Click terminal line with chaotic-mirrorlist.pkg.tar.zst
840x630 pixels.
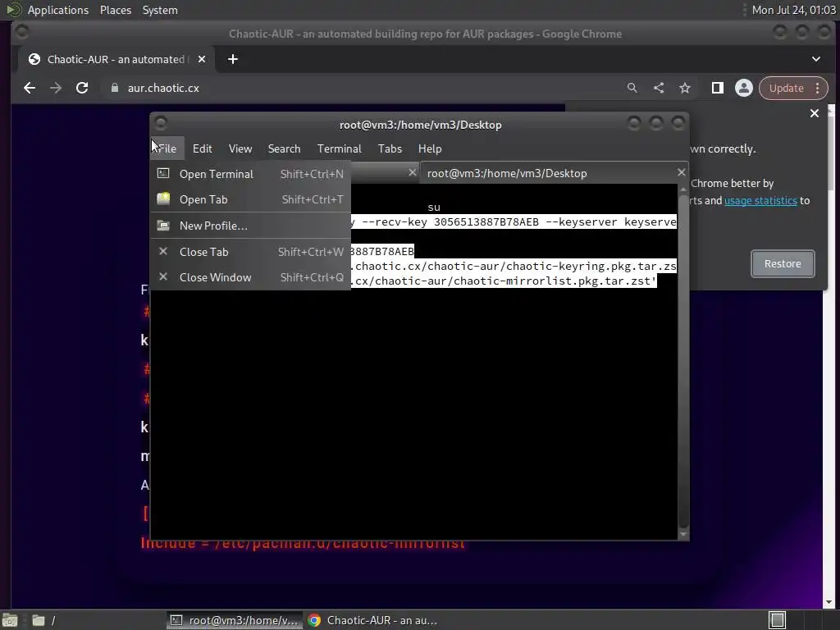pyautogui.click(x=504, y=281)
